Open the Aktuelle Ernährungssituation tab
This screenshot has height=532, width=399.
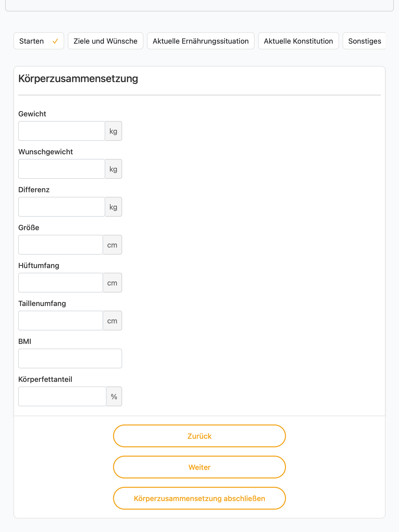(x=201, y=41)
